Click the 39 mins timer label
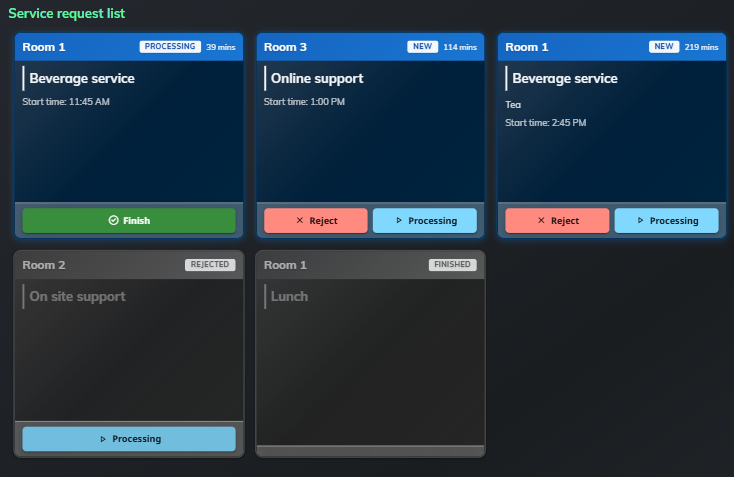 coord(220,46)
